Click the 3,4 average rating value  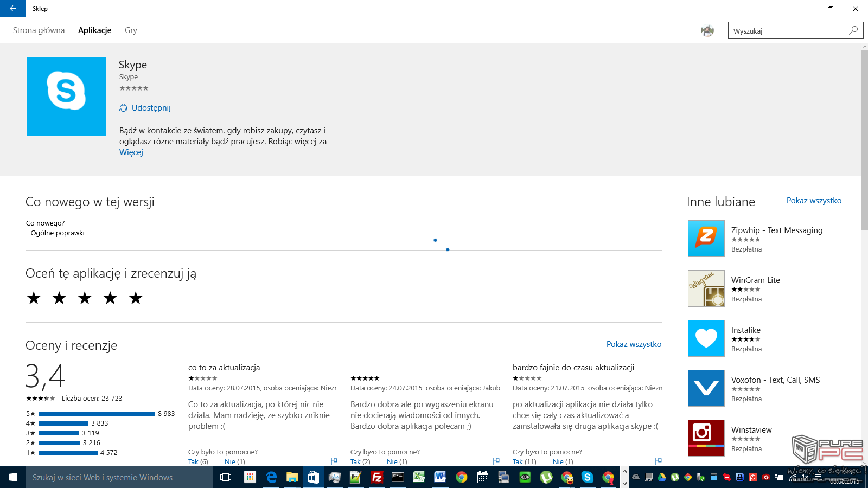pos(46,376)
